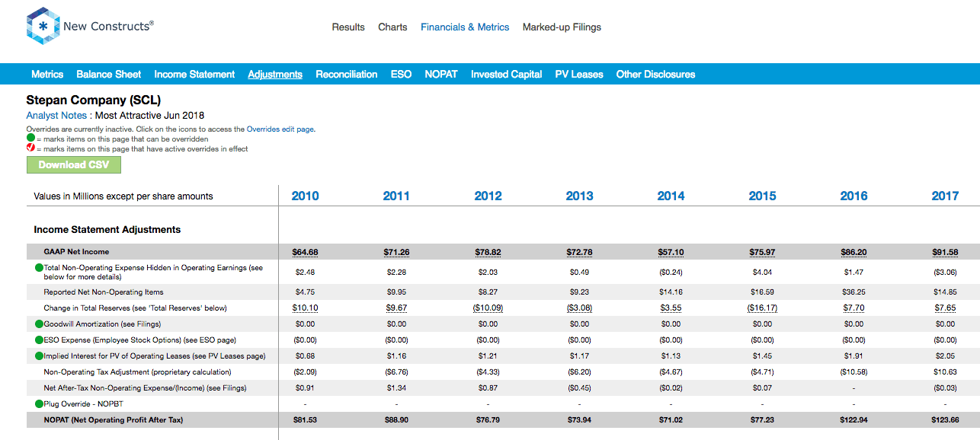Click Change in Total Reserves value $10.10

click(305, 308)
